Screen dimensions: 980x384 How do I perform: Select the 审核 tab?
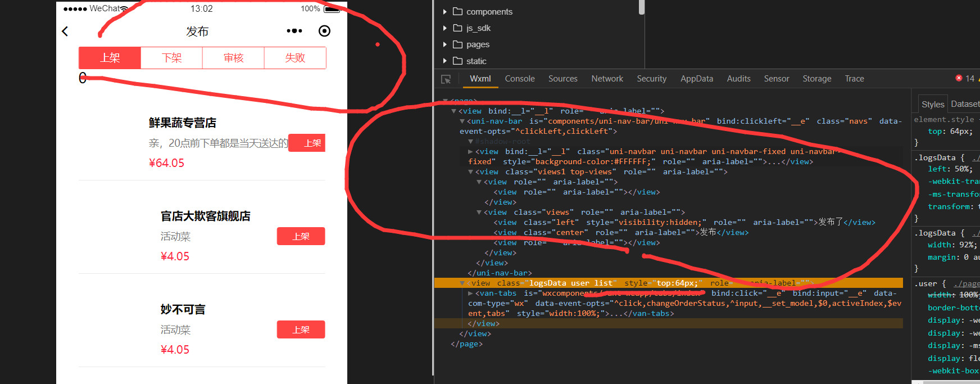[x=234, y=58]
